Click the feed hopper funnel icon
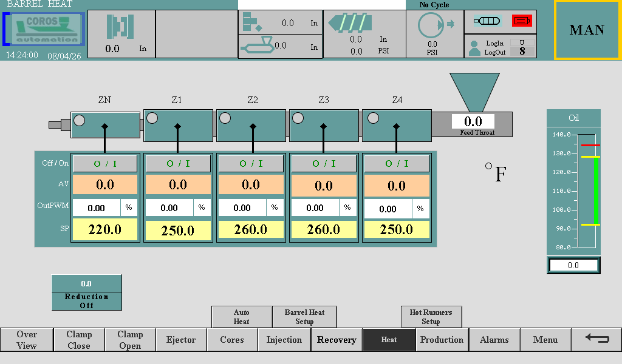Screen dimensions: 622x364 tap(473, 92)
